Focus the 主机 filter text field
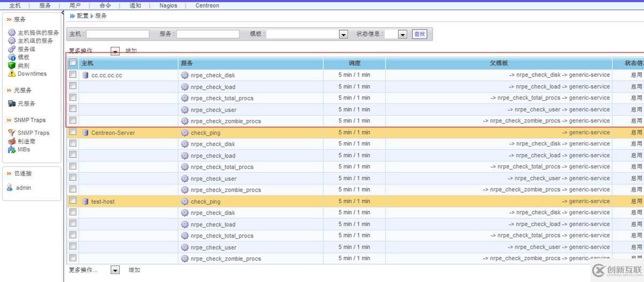Viewport: 644px width, 282px height. 117,34
